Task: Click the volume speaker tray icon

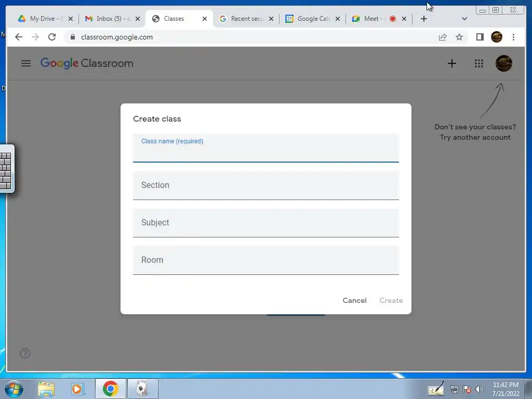Action: click(x=480, y=390)
